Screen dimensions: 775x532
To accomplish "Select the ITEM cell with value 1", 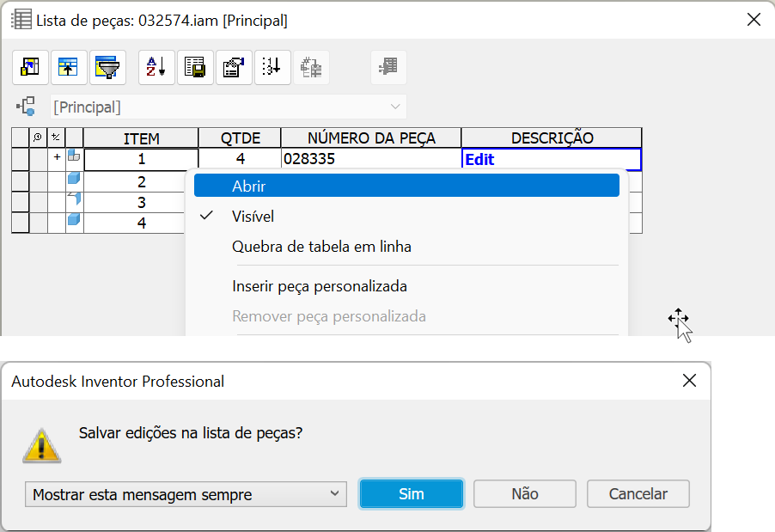I will coord(142,159).
